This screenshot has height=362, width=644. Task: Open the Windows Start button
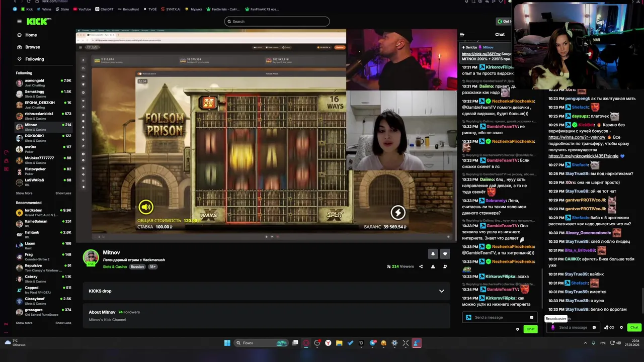[227, 343]
